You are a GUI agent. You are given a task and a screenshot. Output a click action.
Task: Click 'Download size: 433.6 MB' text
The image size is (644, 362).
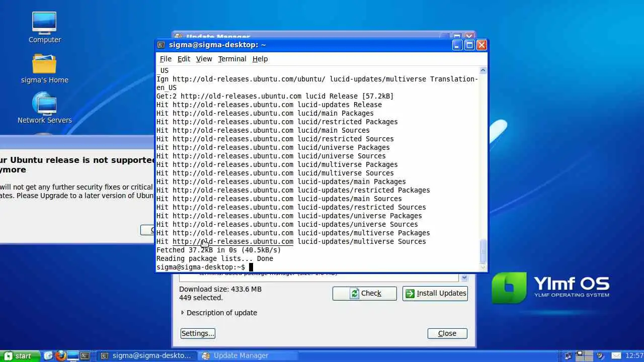pos(220,289)
